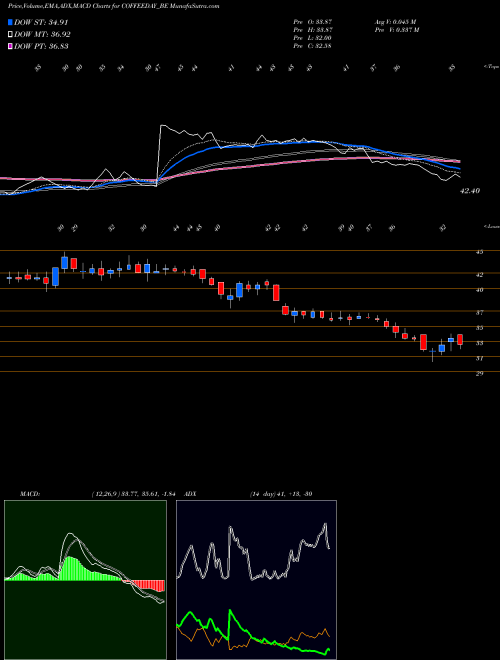The height and width of the screenshot is (660, 500).
Task: Click the 35 price axis label
Action: coord(479,327)
